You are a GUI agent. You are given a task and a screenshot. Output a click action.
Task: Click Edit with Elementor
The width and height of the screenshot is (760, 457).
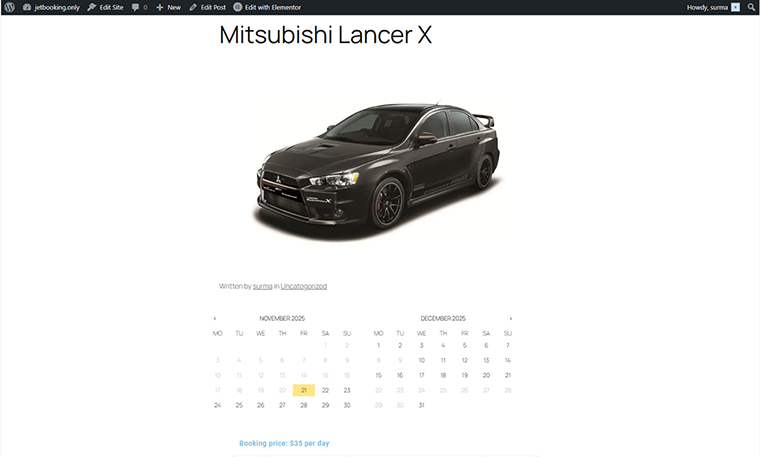click(x=267, y=7)
